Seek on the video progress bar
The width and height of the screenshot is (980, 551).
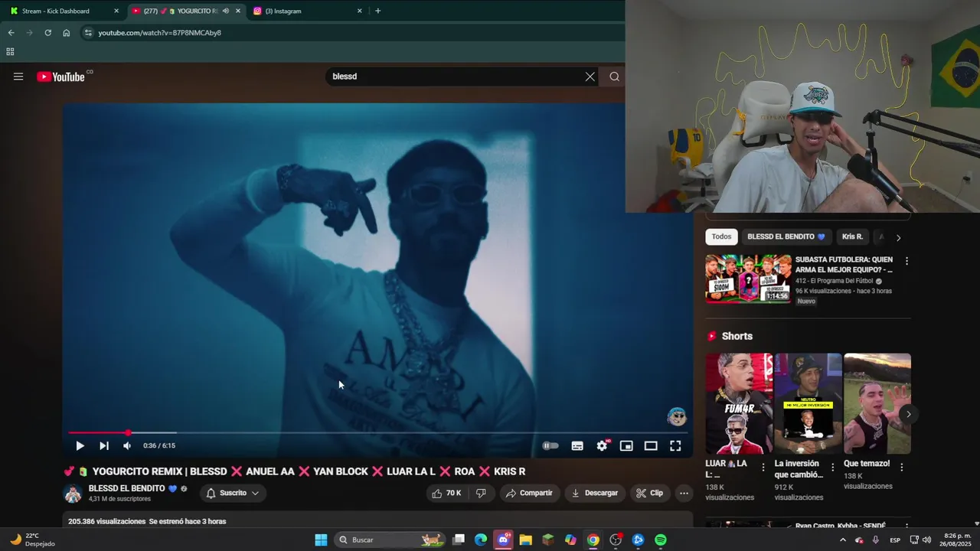click(x=377, y=432)
